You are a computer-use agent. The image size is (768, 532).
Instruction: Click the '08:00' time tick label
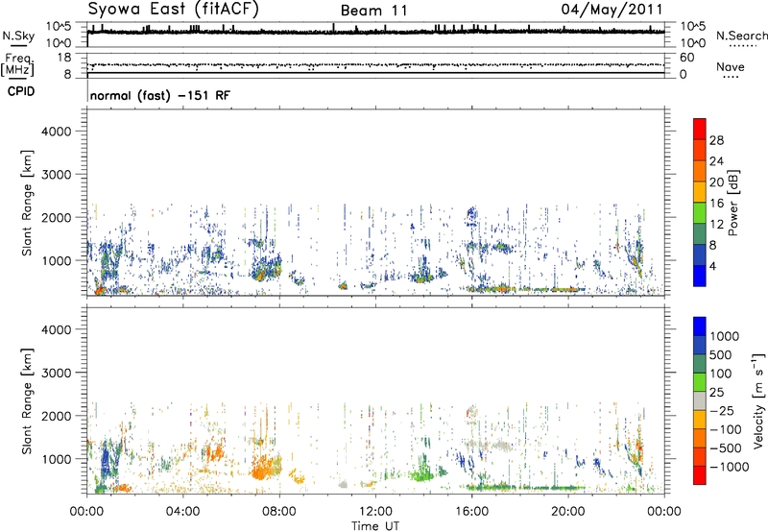coord(279,512)
